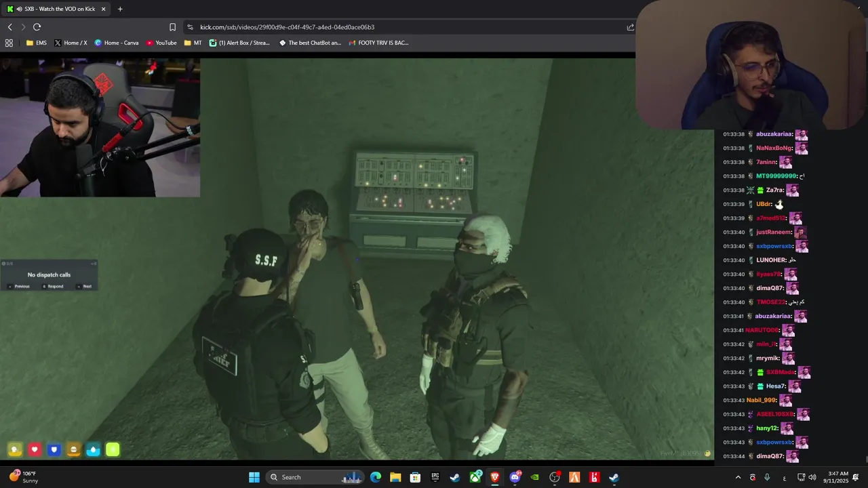Screen dimensions: 868x488
Task: Click the lime green status icon
Action: [x=113, y=449]
